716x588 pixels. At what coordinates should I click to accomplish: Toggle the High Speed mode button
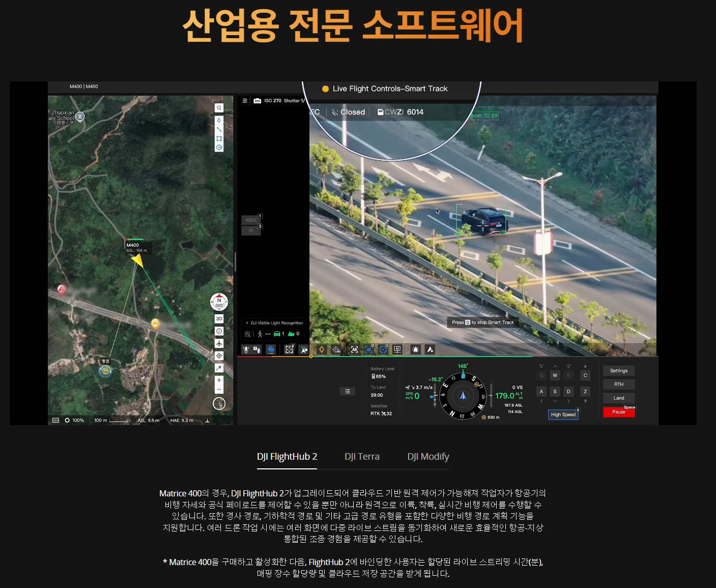[563, 414]
